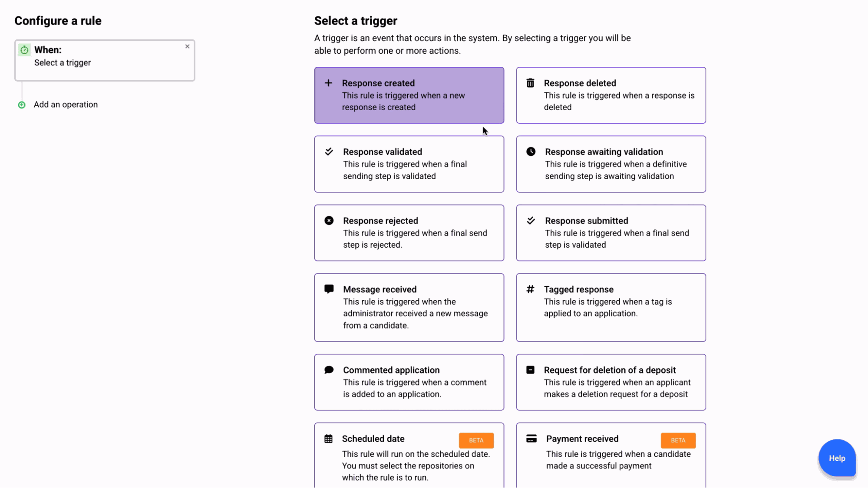Click the Add an operation link
This screenshot has width=868, height=488.
tap(66, 105)
